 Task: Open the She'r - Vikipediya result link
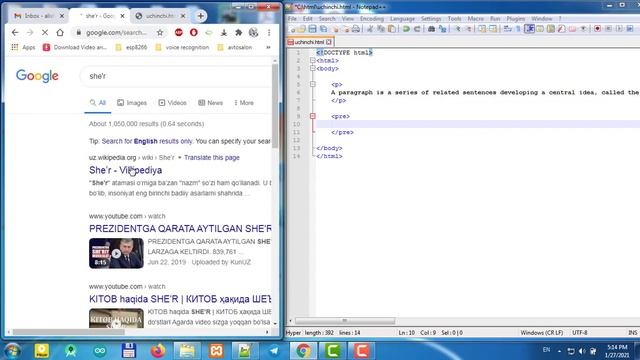(x=125, y=170)
